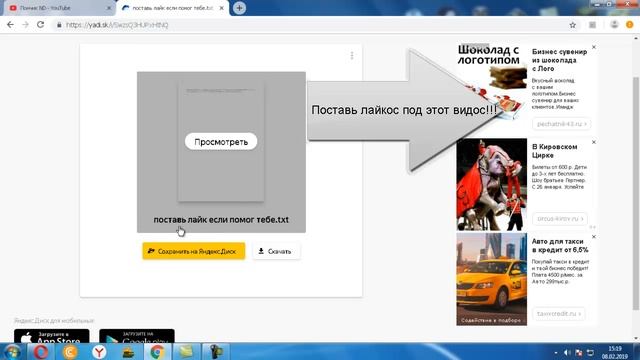Open Yandex Browser from the taskbar
640x360 pixels.
click(99, 351)
